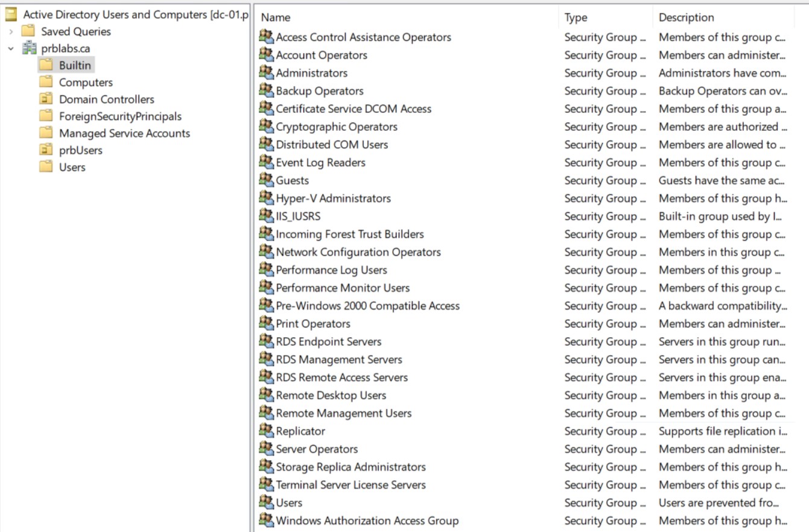Click the Guests group icon
The width and height of the screenshot is (809, 532).
266,180
